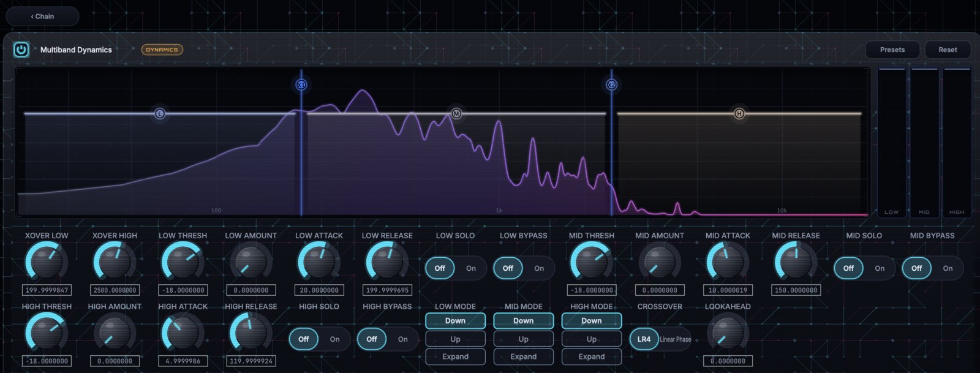Click the Mid Thresh knob
This screenshot has height=373, width=980.
click(x=592, y=262)
